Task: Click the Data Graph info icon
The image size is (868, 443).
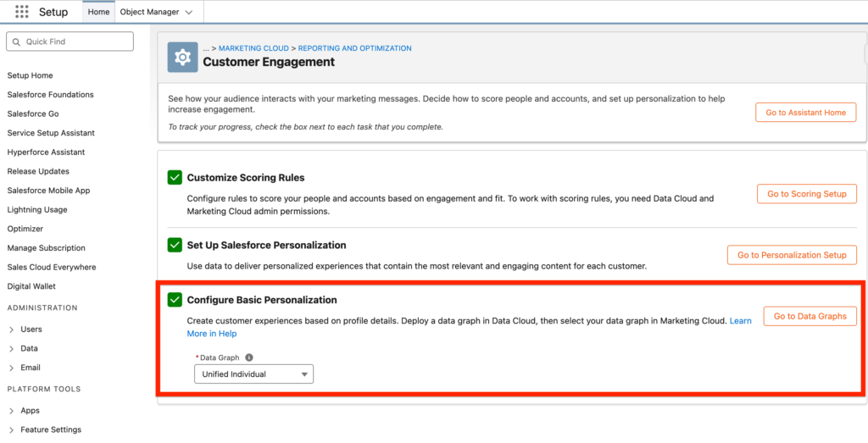Action: [249, 357]
